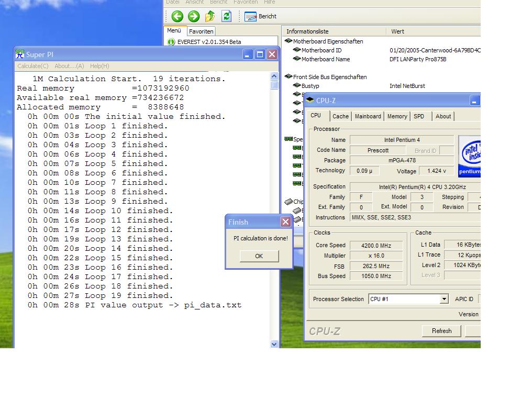Open the Processor Selection CPU #1 dropdown

click(408, 299)
